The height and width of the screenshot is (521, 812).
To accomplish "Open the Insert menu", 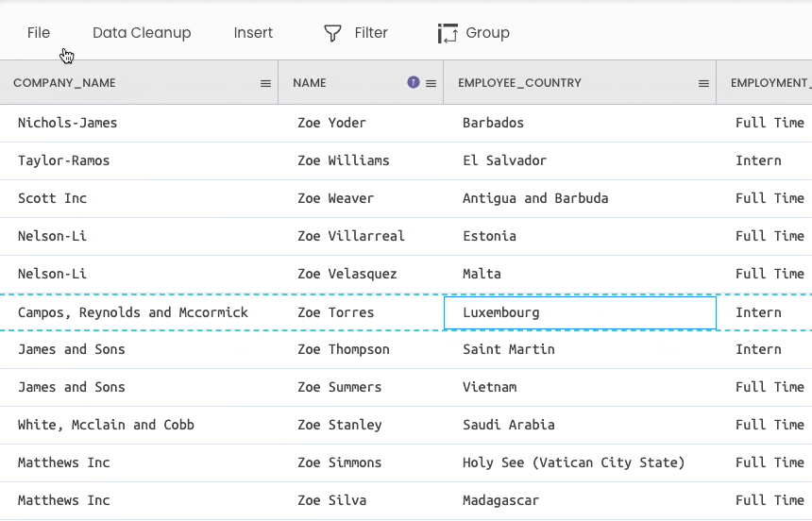I will (253, 33).
